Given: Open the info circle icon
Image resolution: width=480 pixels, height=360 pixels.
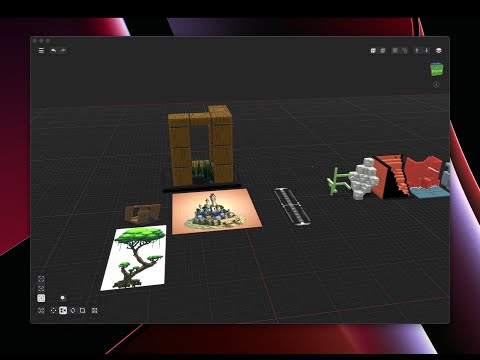Looking at the screenshot, I should coord(436,85).
